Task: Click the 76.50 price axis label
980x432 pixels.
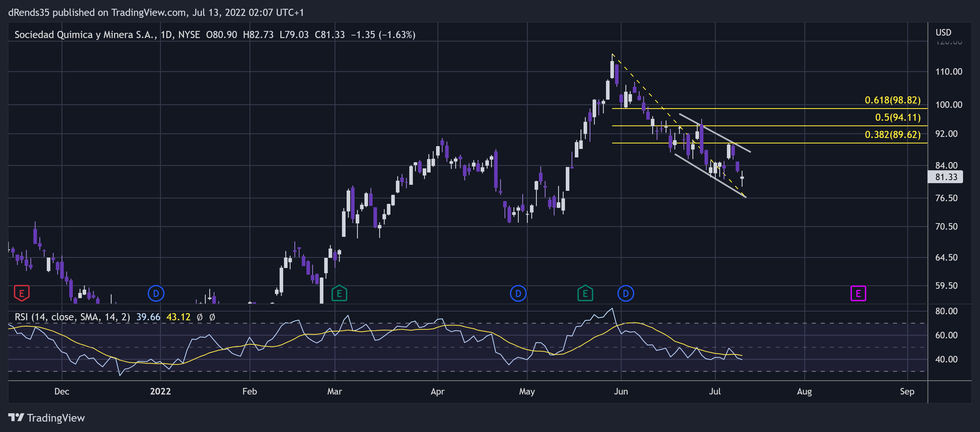Action: 947,198
